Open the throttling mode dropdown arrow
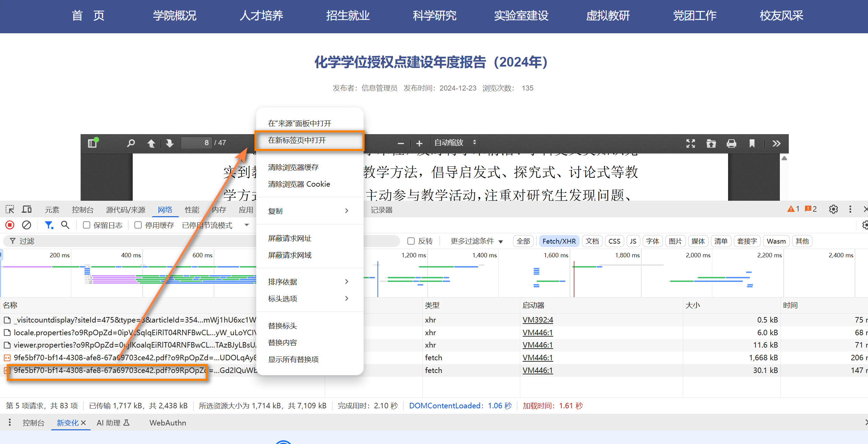868x444 pixels. [x=247, y=225]
